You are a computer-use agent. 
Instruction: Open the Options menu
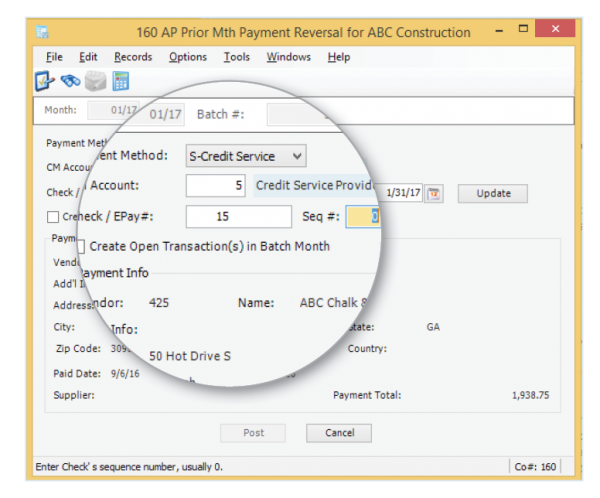pos(188,57)
